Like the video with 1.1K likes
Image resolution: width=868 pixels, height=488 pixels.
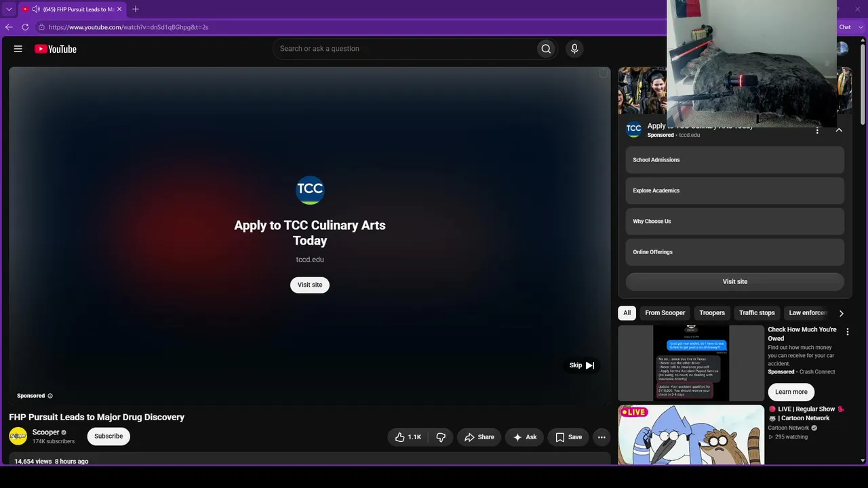(408, 437)
